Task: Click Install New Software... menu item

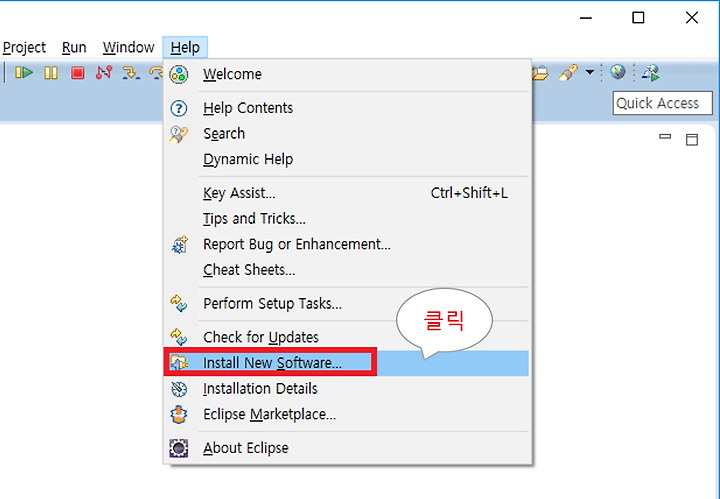Action: tap(347, 363)
